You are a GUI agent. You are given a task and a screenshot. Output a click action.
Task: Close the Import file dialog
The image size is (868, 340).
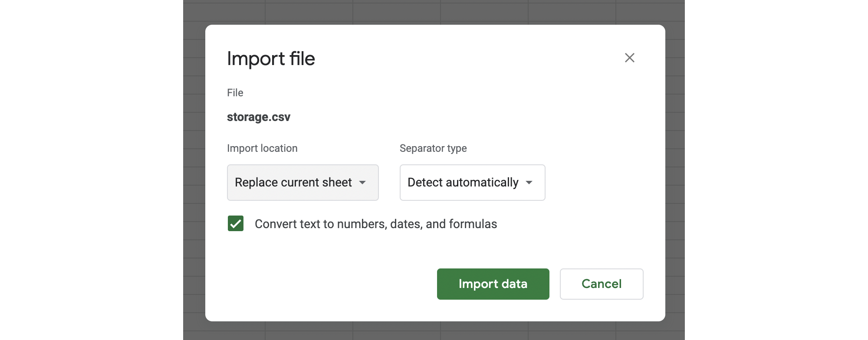[630, 58]
